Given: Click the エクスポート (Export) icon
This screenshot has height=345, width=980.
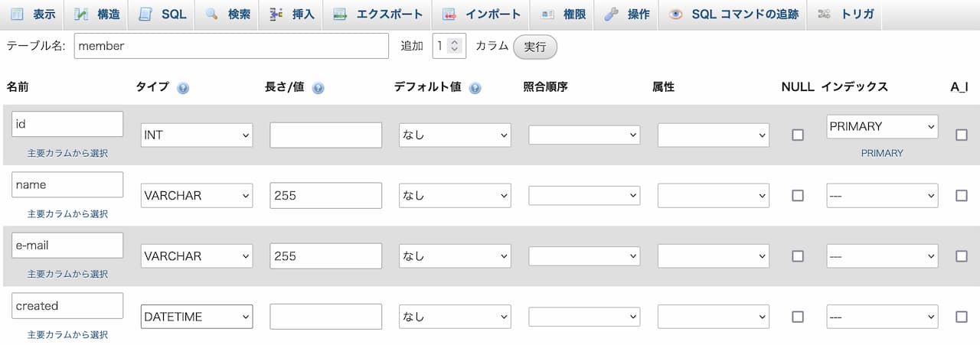Looking at the screenshot, I should [341, 15].
